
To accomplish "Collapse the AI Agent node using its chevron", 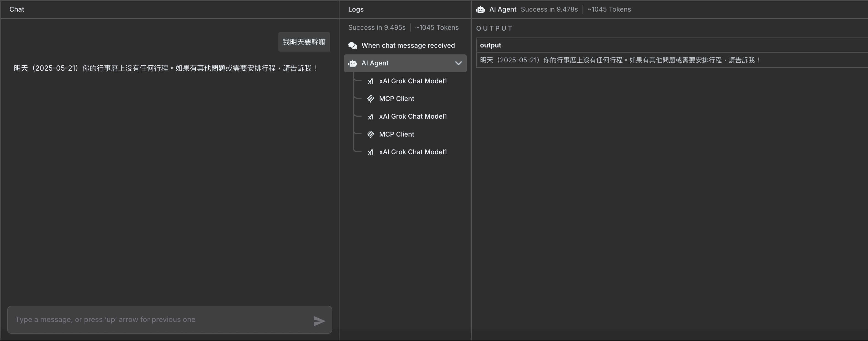I will pos(458,63).
